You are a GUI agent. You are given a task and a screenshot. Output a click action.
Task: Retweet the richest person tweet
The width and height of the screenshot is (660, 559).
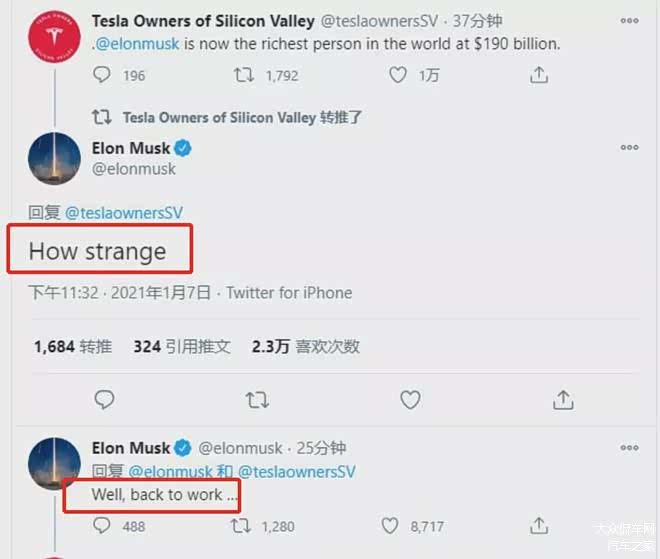[243, 75]
